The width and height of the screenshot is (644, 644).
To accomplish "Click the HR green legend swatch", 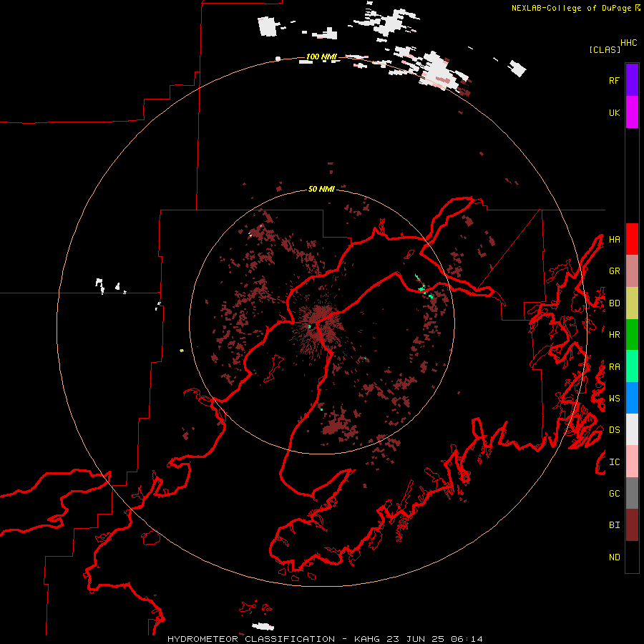I will coord(632,335).
